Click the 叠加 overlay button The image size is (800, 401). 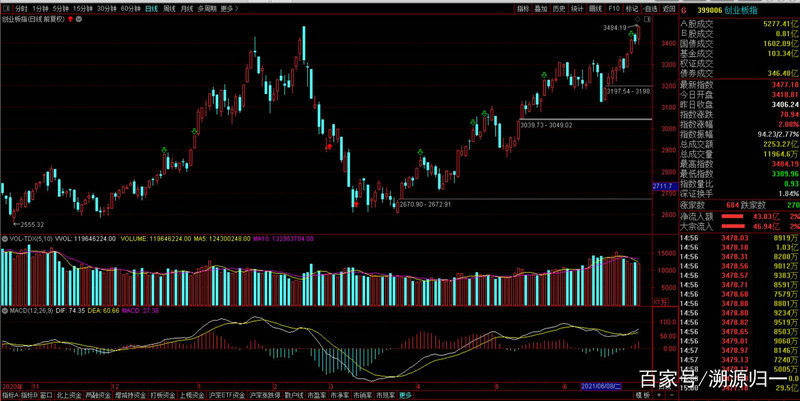click(x=541, y=7)
